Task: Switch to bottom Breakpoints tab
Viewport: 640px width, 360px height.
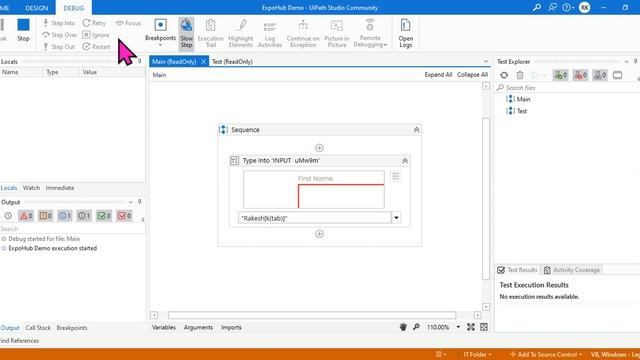Action: click(72, 328)
